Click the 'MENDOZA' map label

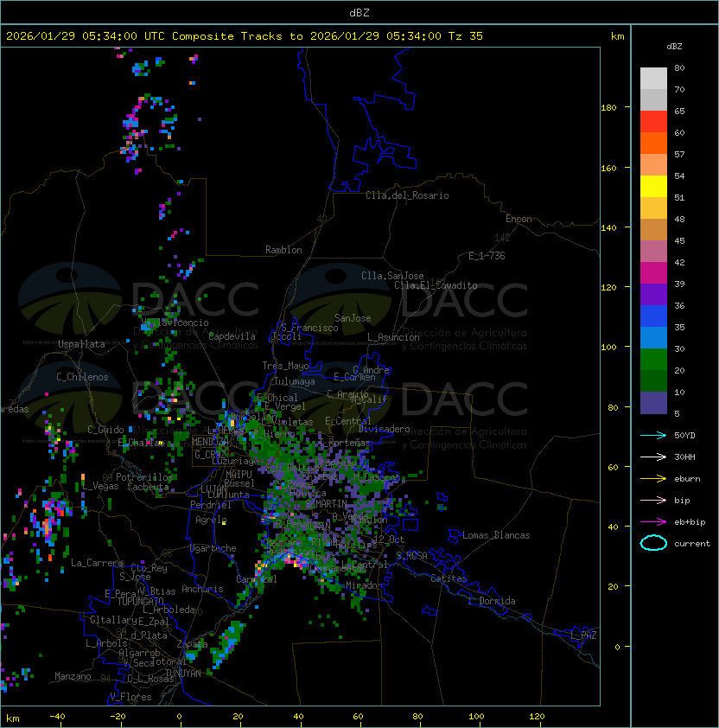tap(210, 441)
